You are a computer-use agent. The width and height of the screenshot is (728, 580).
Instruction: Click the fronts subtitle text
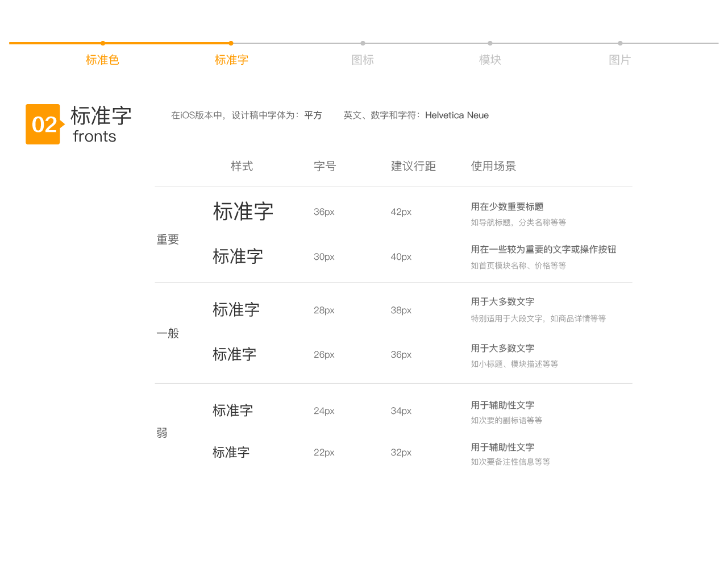[94, 136]
